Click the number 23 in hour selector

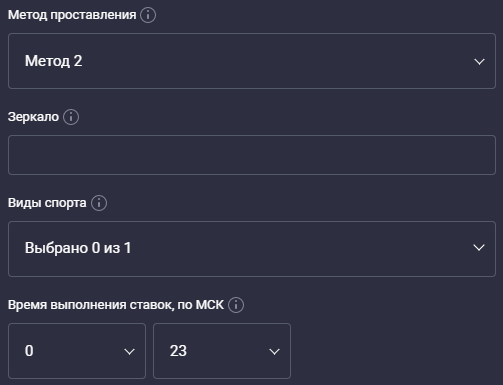pos(178,351)
